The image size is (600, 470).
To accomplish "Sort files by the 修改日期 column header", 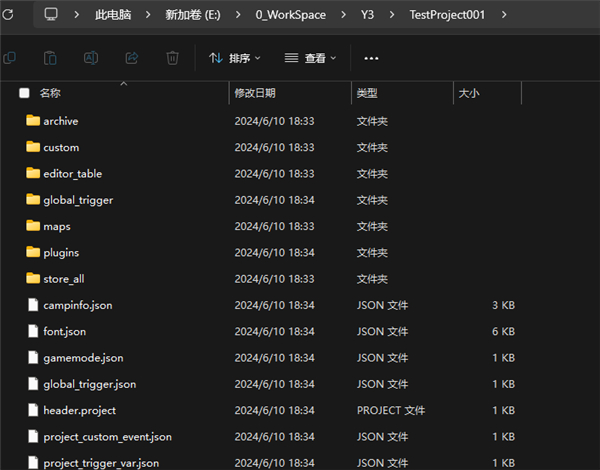I will tap(255, 93).
